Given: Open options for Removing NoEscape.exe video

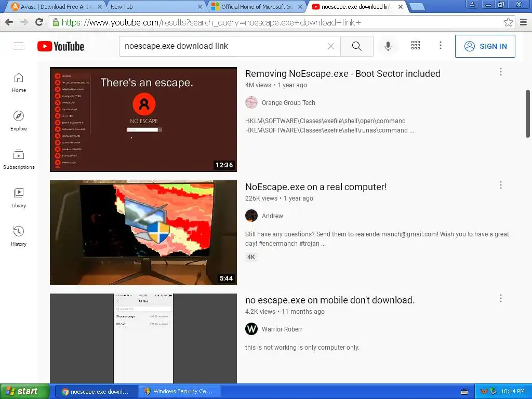Looking at the screenshot, I should click(x=500, y=72).
